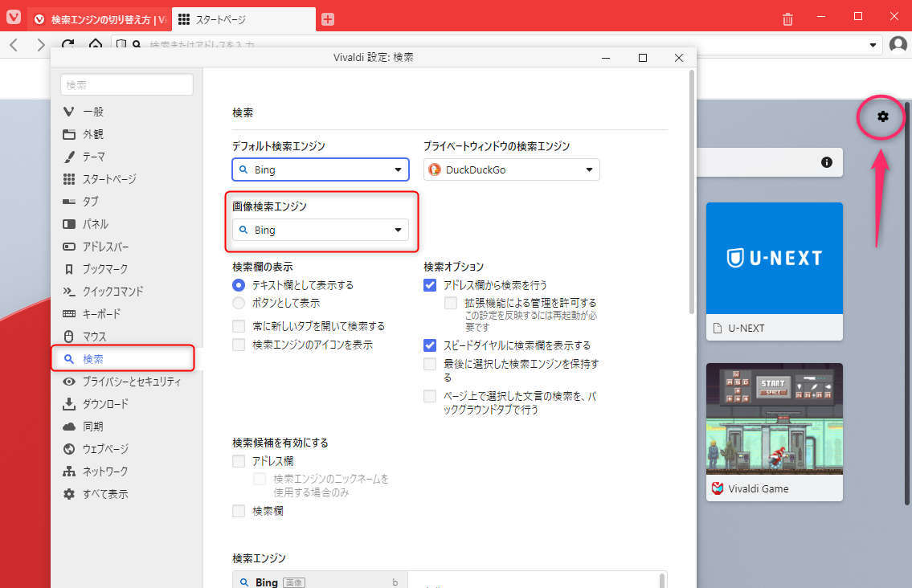Go back with the back arrow

(x=14, y=45)
